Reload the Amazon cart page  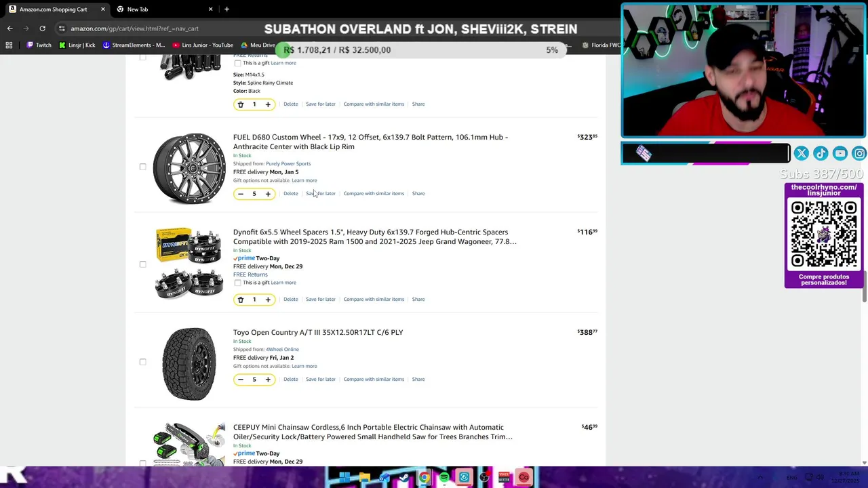(x=42, y=28)
